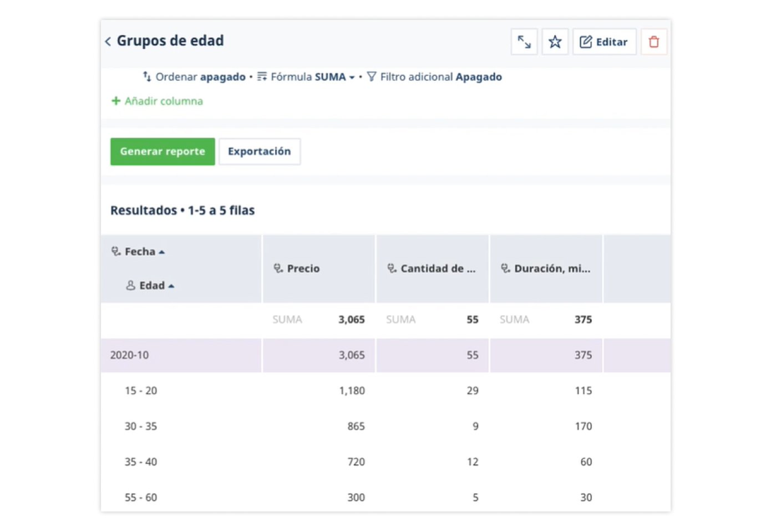Click the person icon beside Edad
The width and height of the screenshot is (771, 532).
[131, 285]
